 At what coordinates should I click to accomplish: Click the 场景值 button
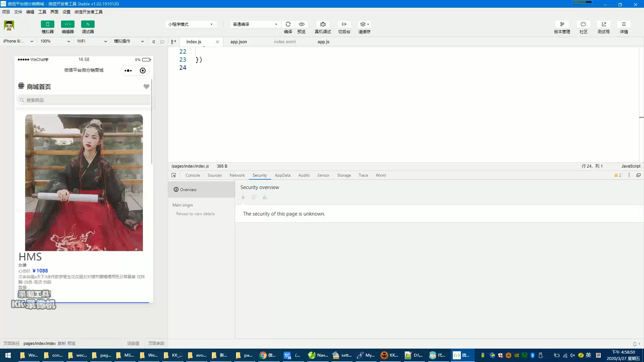pos(133,343)
